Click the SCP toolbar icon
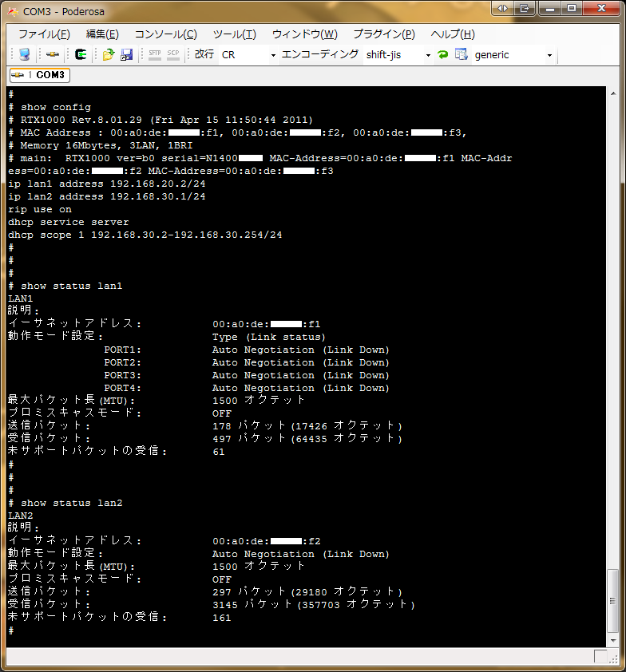Image resolution: width=626 pixels, height=672 pixels. (173, 55)
